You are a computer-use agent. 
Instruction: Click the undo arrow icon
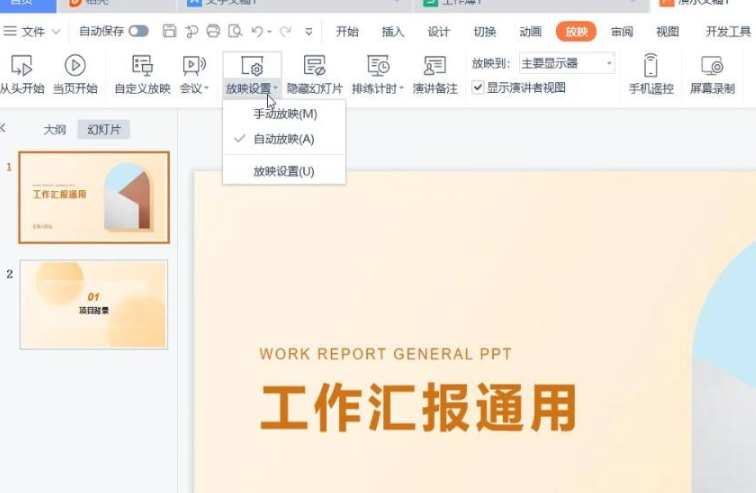pyautogui.click(x=257, y=32)
